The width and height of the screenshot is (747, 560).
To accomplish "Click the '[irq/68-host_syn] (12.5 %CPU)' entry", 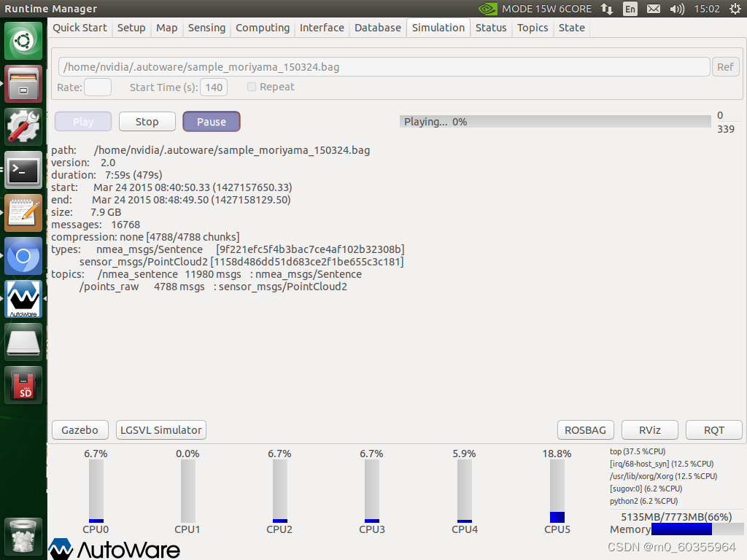I will 662,464.
